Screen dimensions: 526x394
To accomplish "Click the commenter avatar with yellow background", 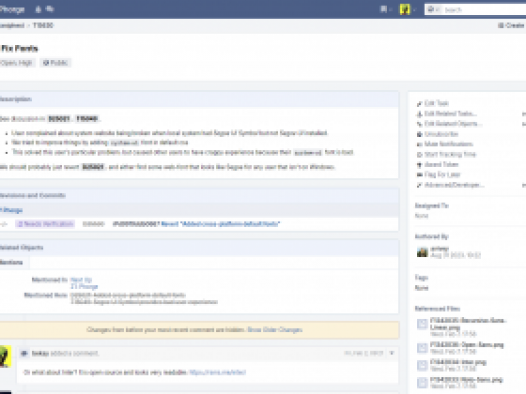I will 5,356.
